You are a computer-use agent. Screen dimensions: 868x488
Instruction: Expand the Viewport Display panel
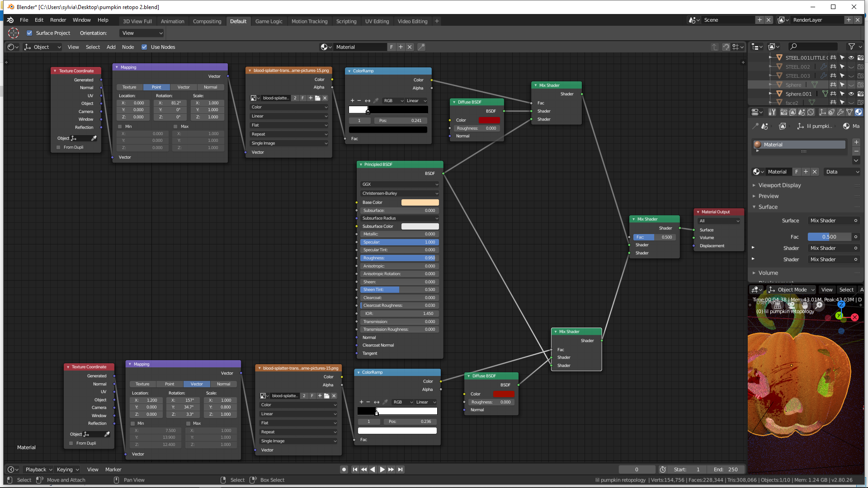pos(779,185)
